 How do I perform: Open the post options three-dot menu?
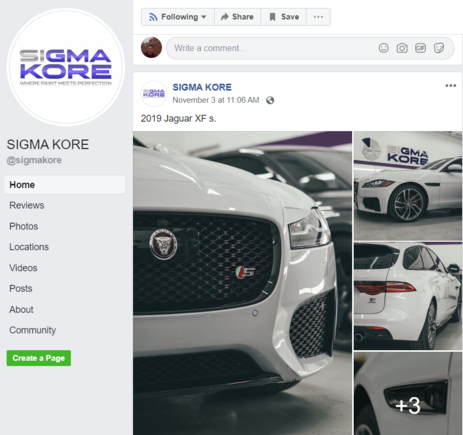pyautogui.click(x=451, y=86)
